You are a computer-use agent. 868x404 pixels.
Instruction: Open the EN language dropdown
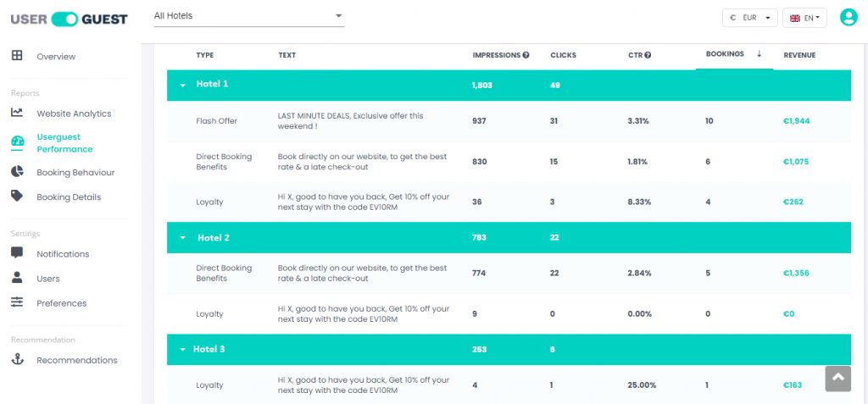click(804, 18)
